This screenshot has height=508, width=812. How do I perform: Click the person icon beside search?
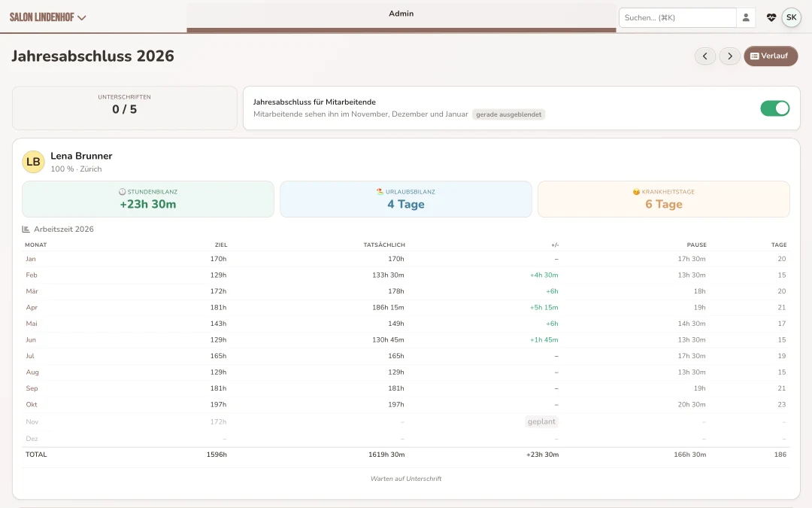pos(746,17)
